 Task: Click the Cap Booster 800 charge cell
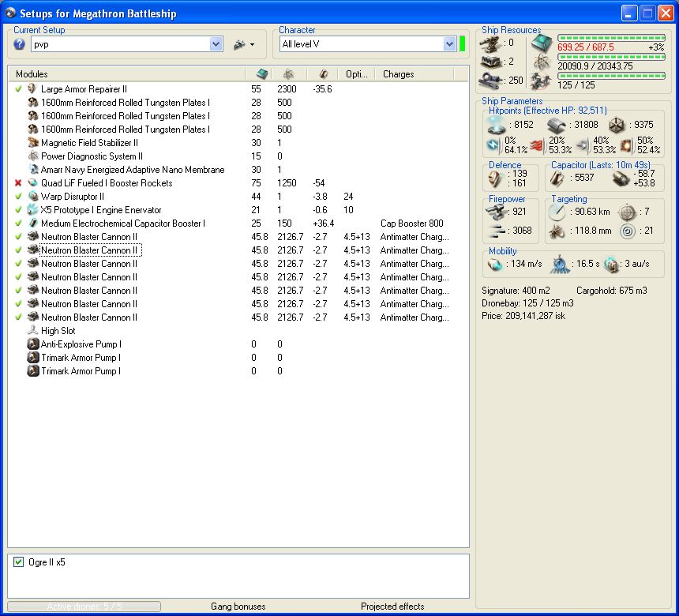[412, 223]
